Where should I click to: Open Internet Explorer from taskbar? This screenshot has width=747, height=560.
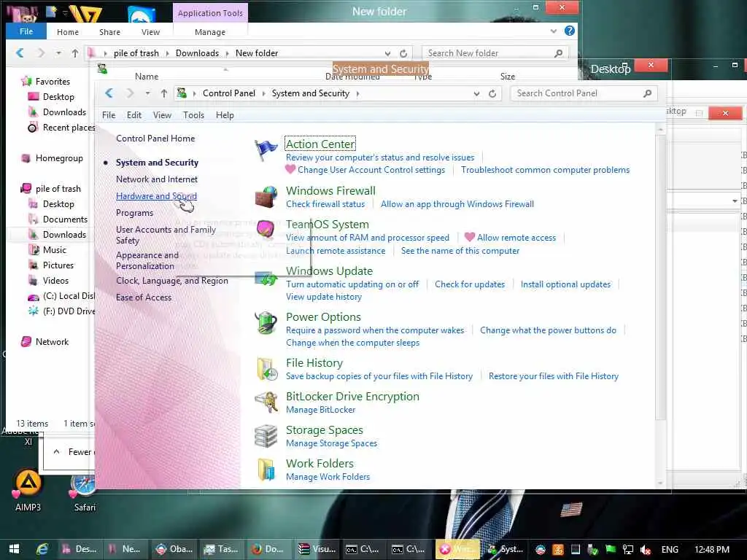coord(43,549)
